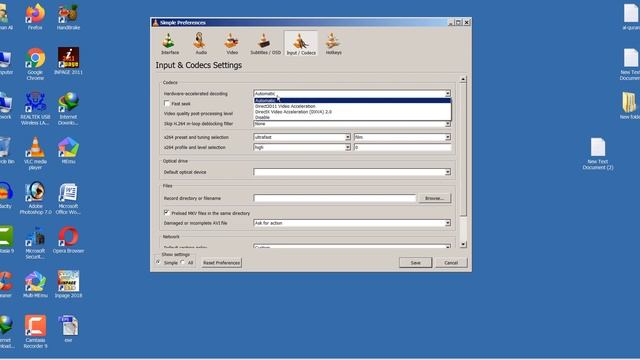Open the Hotkeys preferences tab
Image resolution: width=640 pixels, height=360 pixels.
pyautogui.click(x=333, y=44)
